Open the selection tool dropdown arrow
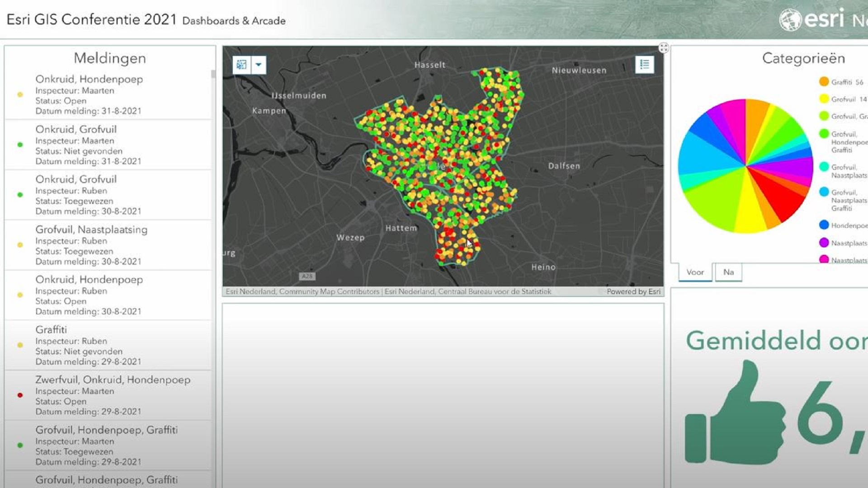 (259, 65)
